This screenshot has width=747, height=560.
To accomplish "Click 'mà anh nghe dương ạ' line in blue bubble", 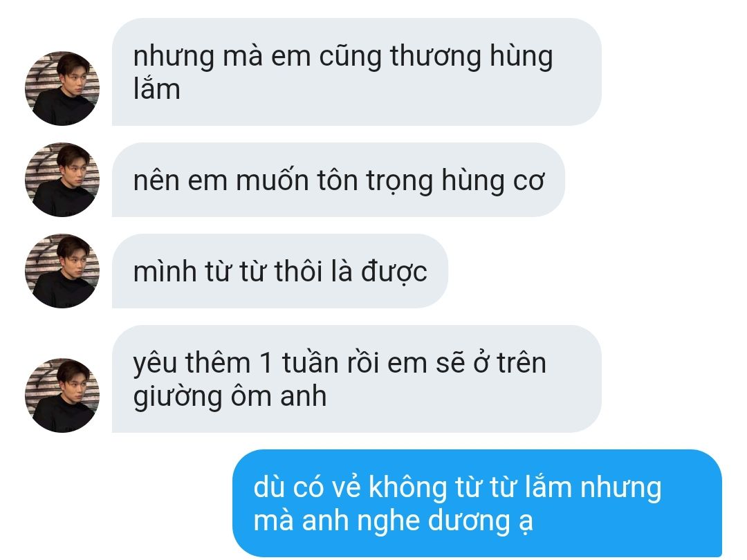I will click(393, 521).
